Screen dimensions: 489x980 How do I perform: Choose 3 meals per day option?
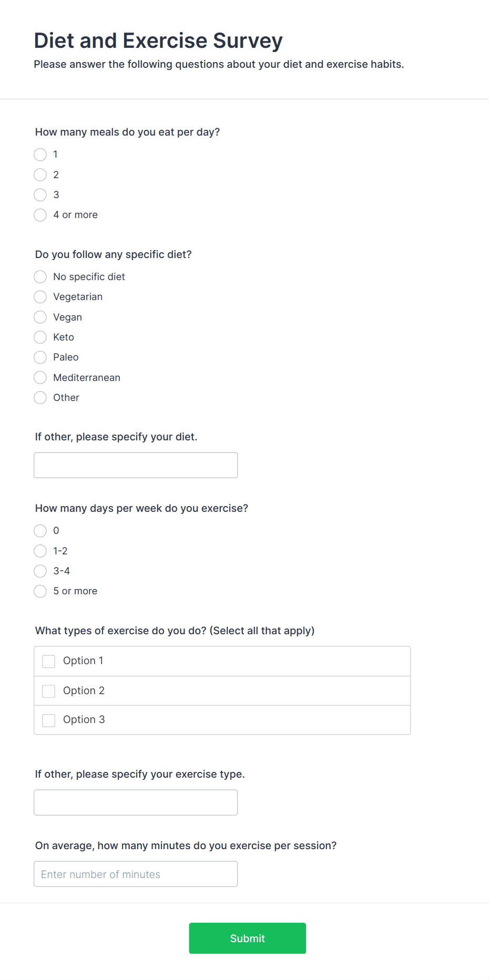coord(40,195)
